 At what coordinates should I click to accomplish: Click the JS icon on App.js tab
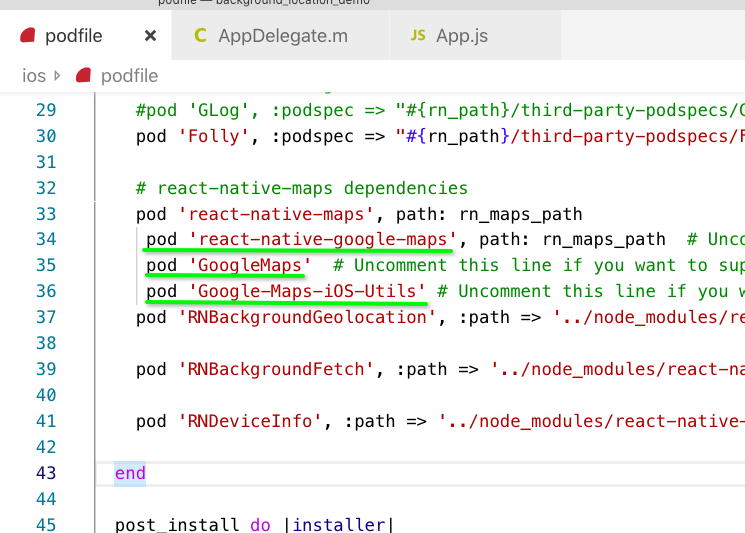click(418, 36)
